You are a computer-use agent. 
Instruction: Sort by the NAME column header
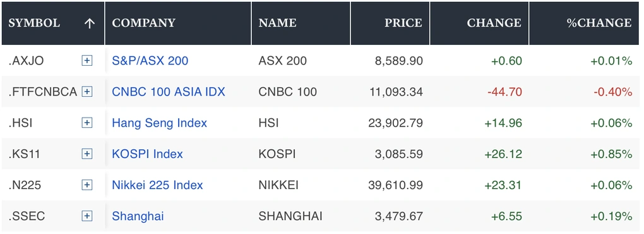click(x=278, y=23)
